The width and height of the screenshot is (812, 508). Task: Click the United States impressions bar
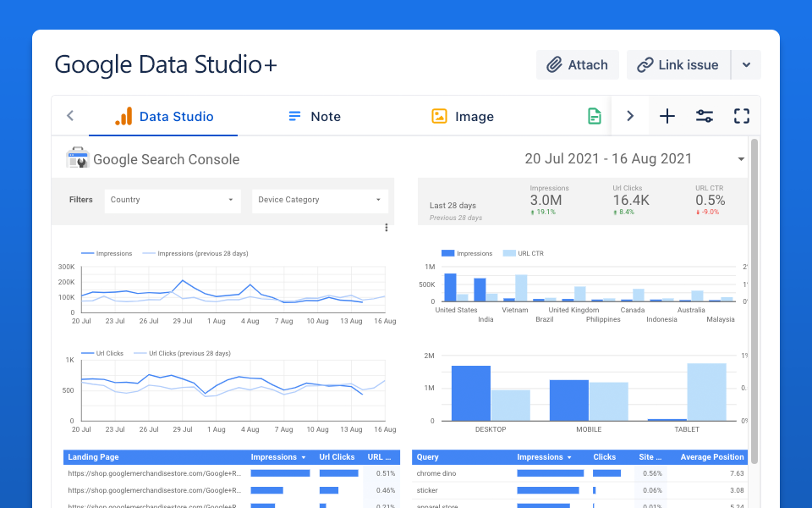click(x=451, y=287)
